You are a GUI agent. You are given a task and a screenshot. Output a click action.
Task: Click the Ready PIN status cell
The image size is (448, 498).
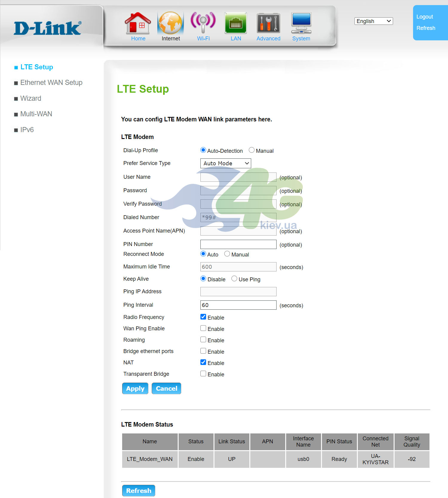(339, 459)
